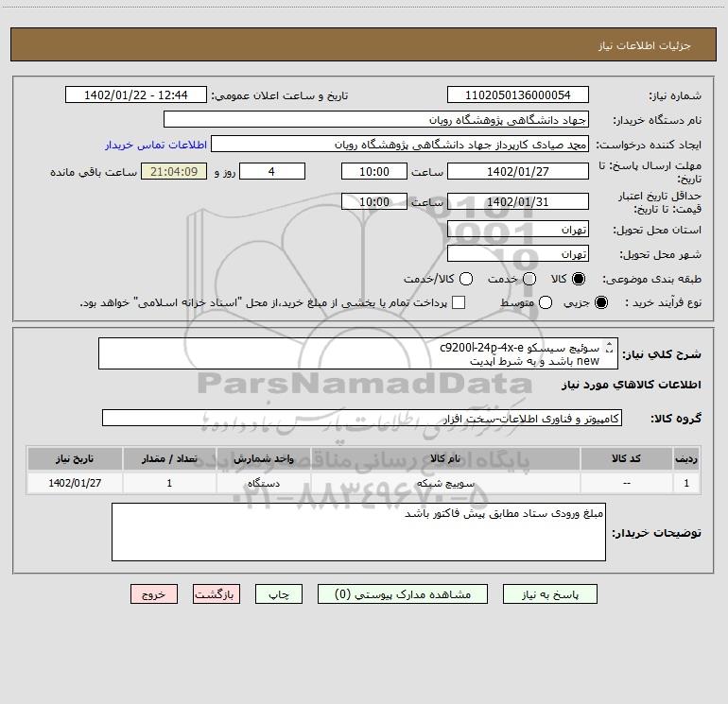Click the description box scroll arrows
This screenshot has height=704, width=728.
610,347
